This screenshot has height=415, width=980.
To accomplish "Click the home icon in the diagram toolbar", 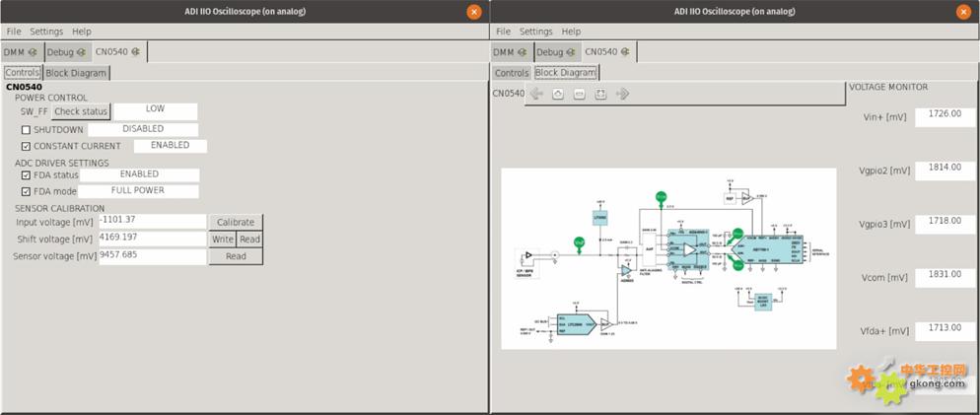I will [558, 94].
